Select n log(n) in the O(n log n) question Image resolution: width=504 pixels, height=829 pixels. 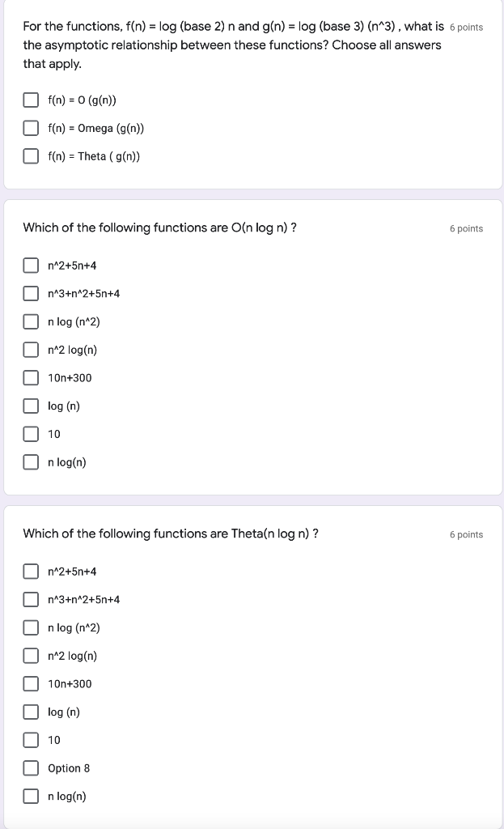point(31,461)
